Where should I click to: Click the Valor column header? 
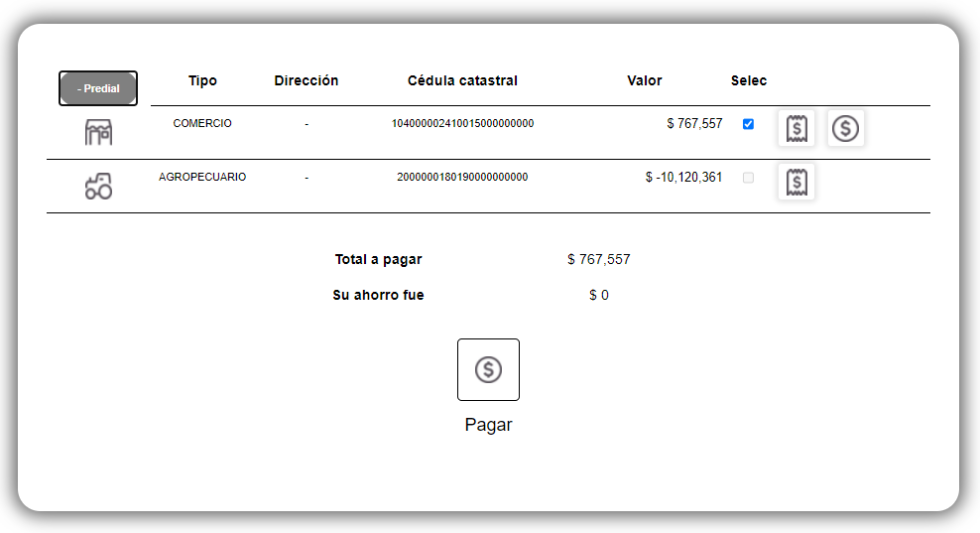click(x=645, y=80)
